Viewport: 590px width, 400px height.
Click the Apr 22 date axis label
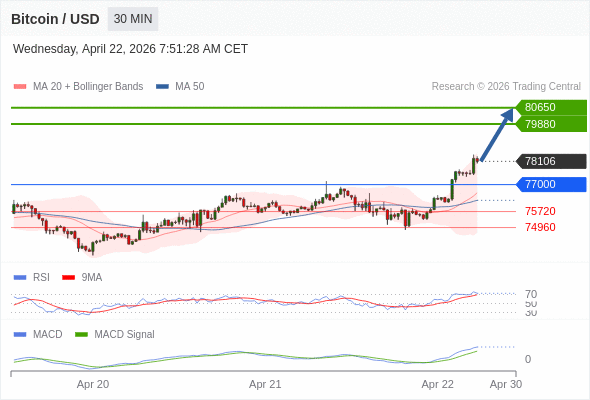coord(438,384)
